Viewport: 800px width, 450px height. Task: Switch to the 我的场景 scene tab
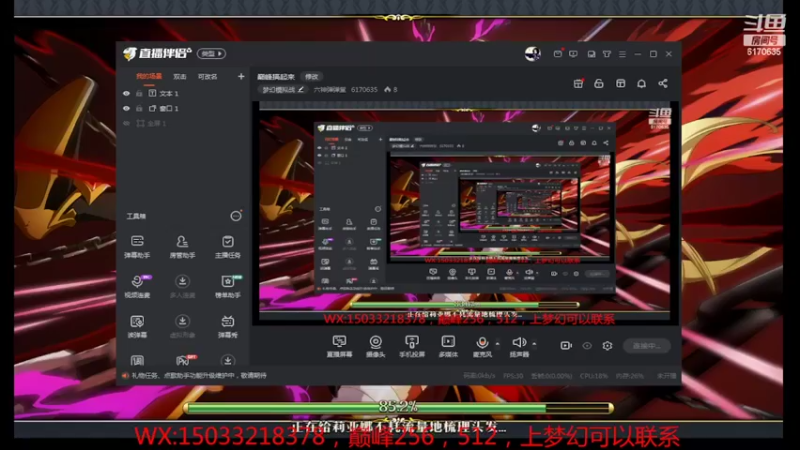pyautogui.click(x=148, y=77)
